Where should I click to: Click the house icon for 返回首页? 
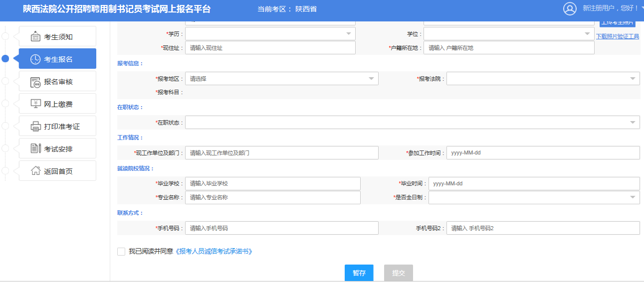35,171
